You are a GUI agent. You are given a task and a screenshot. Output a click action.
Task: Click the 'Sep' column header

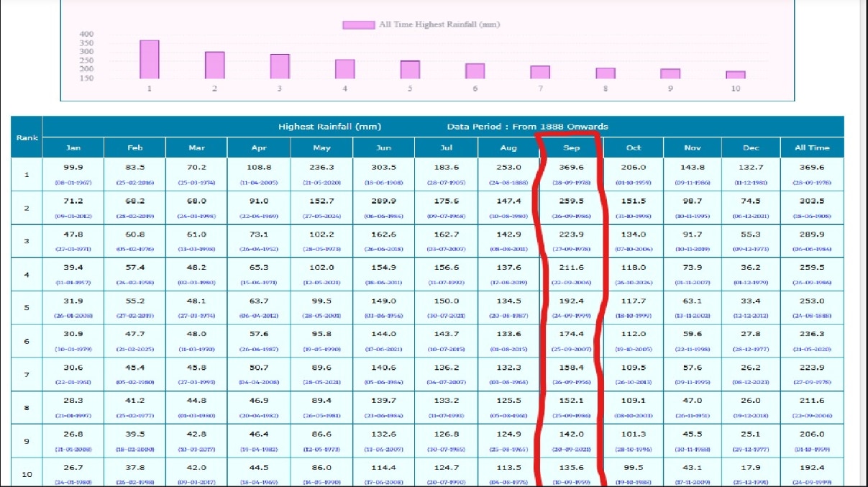pos(572,147)
